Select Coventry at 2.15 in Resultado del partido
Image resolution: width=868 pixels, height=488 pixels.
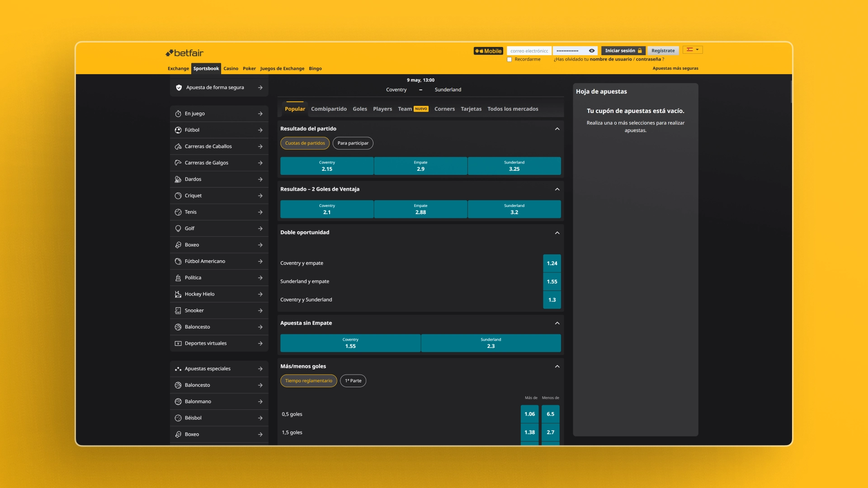pos(327,166)
